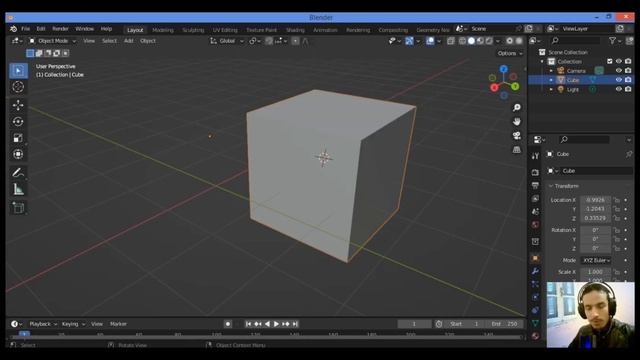The height and width of the screenshot is (360, 640).
Task: Open Global transform orientation dropdown
Action: pyautogui.click(x=227, y=41)
